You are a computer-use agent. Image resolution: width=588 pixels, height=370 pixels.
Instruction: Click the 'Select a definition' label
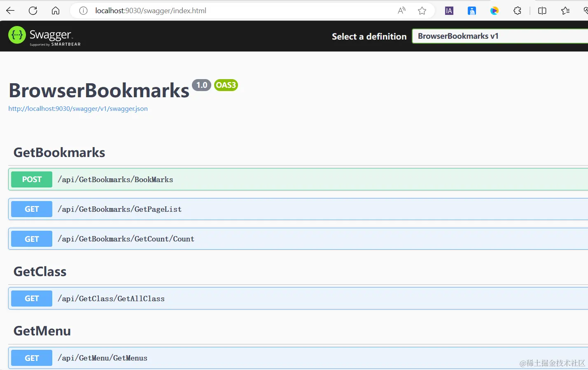(369, 37)
